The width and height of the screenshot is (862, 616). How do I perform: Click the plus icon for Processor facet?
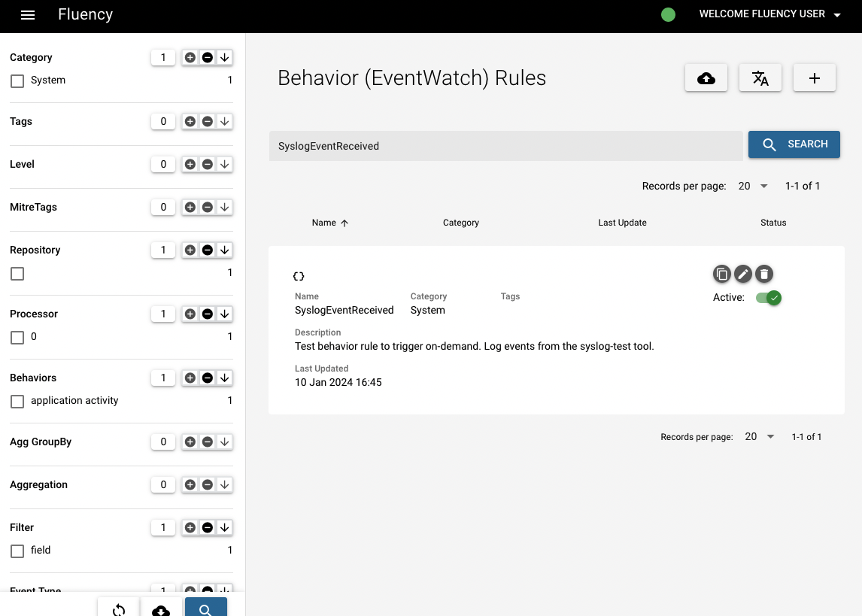pyautogui.click(x=190, y=314)
